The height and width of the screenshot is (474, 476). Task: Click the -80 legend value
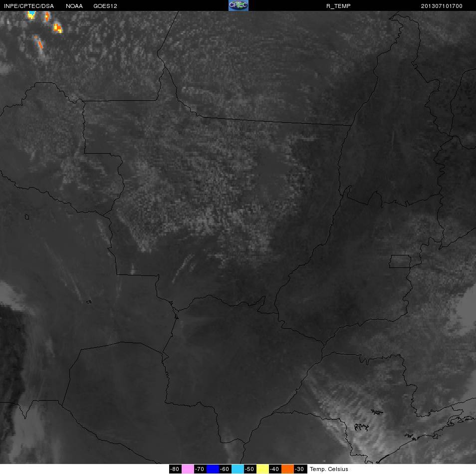[x=175, y=469]
